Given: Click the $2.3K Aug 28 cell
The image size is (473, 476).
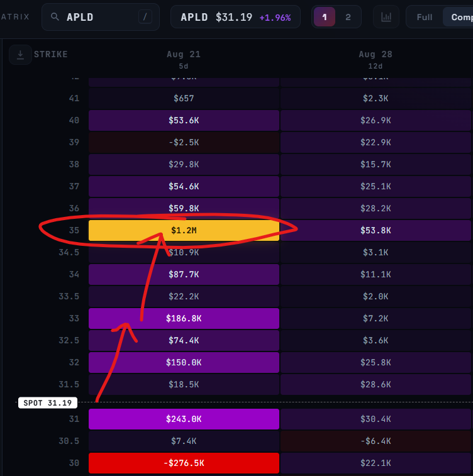Looking at the screenshot, I should (376, 98).
